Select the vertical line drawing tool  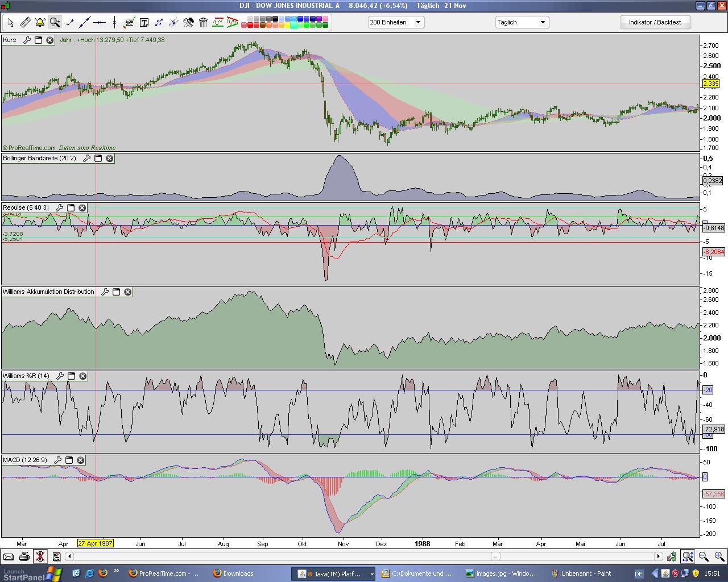114,22
